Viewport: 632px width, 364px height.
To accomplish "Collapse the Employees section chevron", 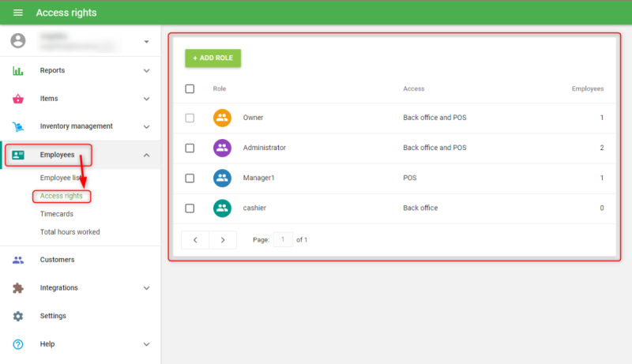I will 146,155.
